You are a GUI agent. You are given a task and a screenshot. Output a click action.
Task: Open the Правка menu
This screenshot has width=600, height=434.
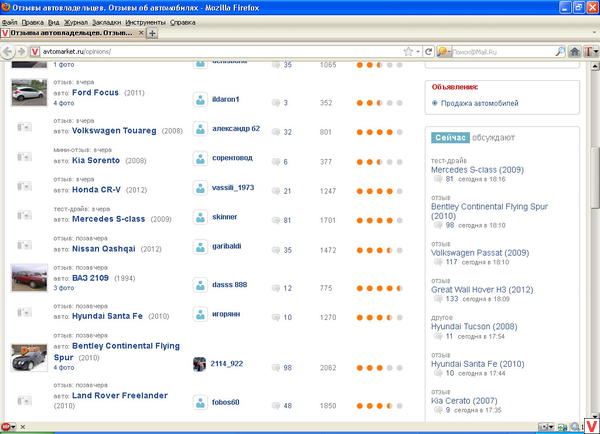pyautogui.click(x=33, y=23)
